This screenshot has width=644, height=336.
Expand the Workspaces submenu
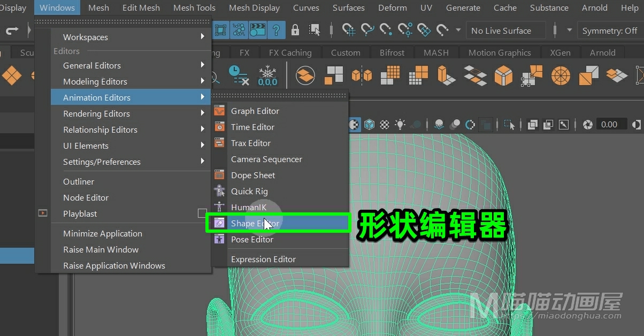(131, 37)
